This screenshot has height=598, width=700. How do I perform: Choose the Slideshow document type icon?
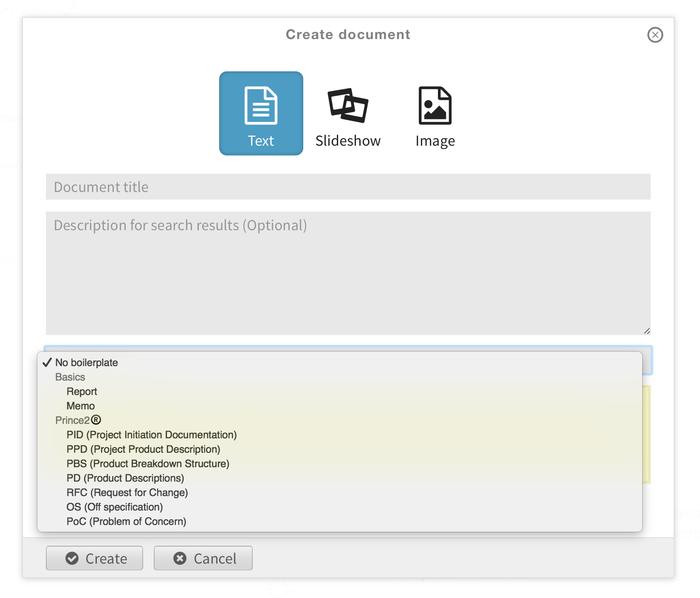click(x=348, y=113)
